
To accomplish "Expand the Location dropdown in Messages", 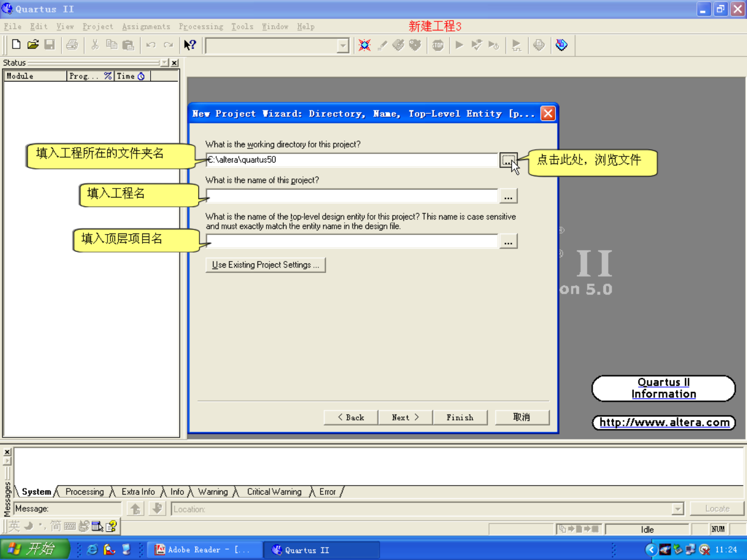I will pos(677,509).
